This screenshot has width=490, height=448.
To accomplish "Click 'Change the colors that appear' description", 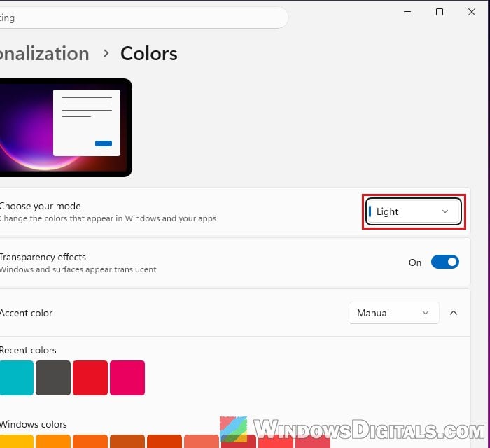I will click(x=108, y=218).
